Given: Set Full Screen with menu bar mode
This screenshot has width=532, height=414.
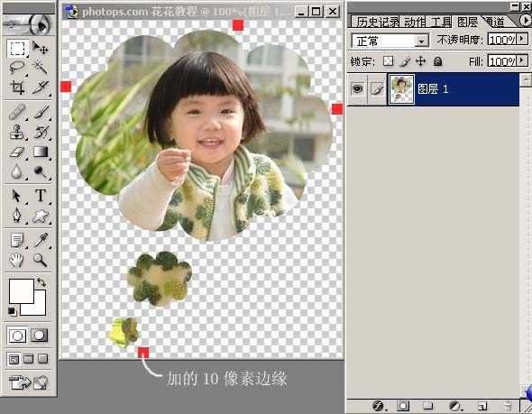Looking at the screenshot, I should pos(29,359).
